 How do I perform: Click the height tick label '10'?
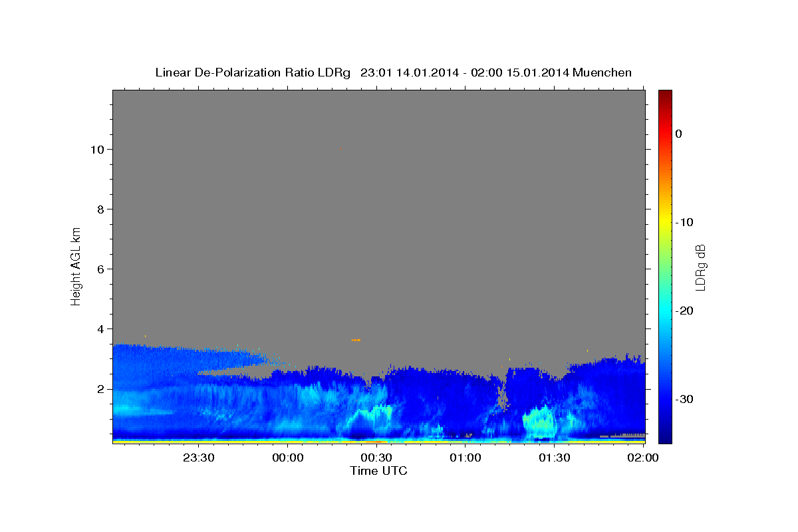[98, 150]
